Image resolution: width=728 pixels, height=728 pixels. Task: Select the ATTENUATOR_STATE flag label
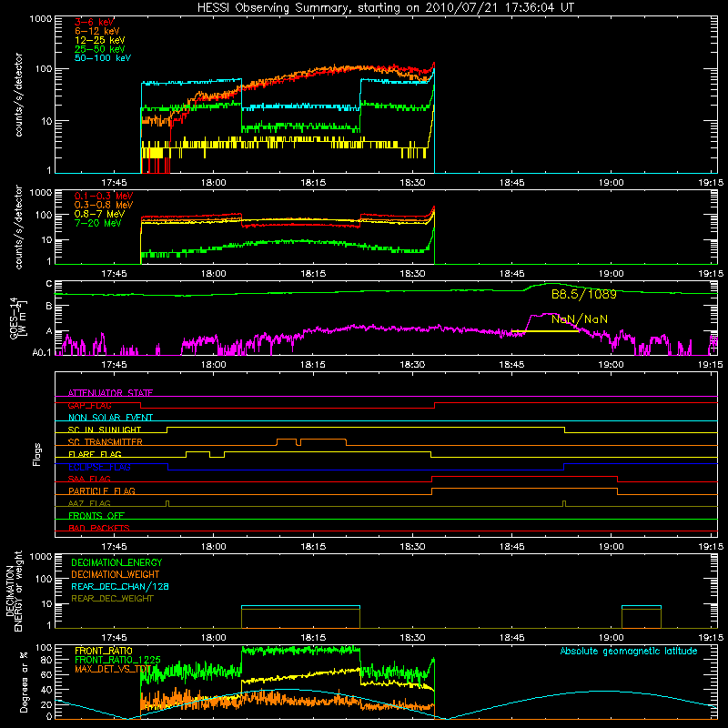(x=110, y=393)
